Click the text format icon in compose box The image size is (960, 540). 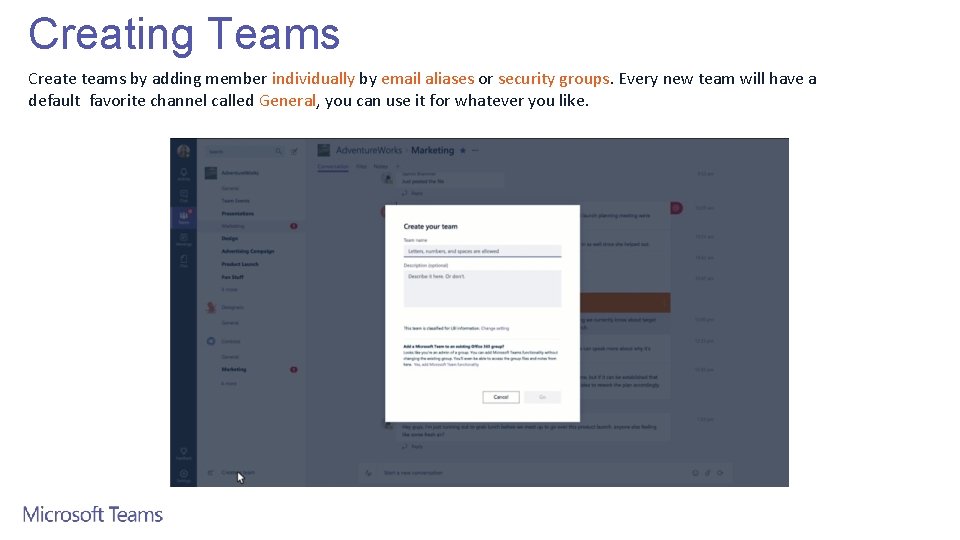click(x=368, y=473)
